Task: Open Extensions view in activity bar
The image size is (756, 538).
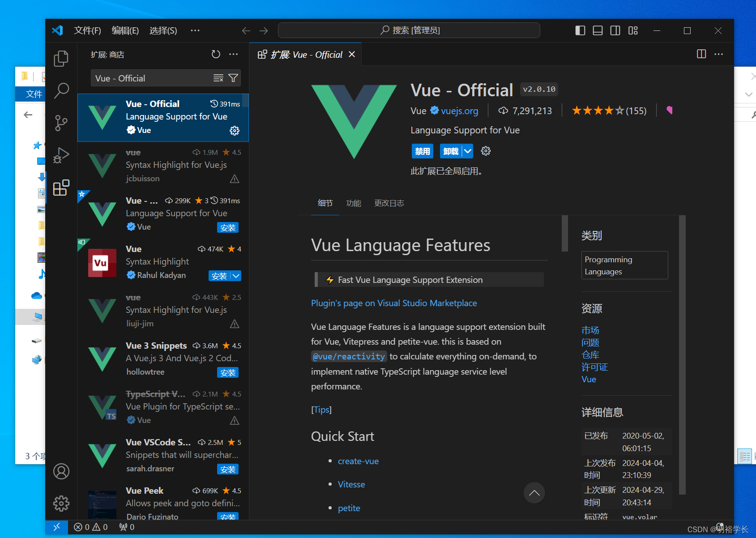Action: 61,188
